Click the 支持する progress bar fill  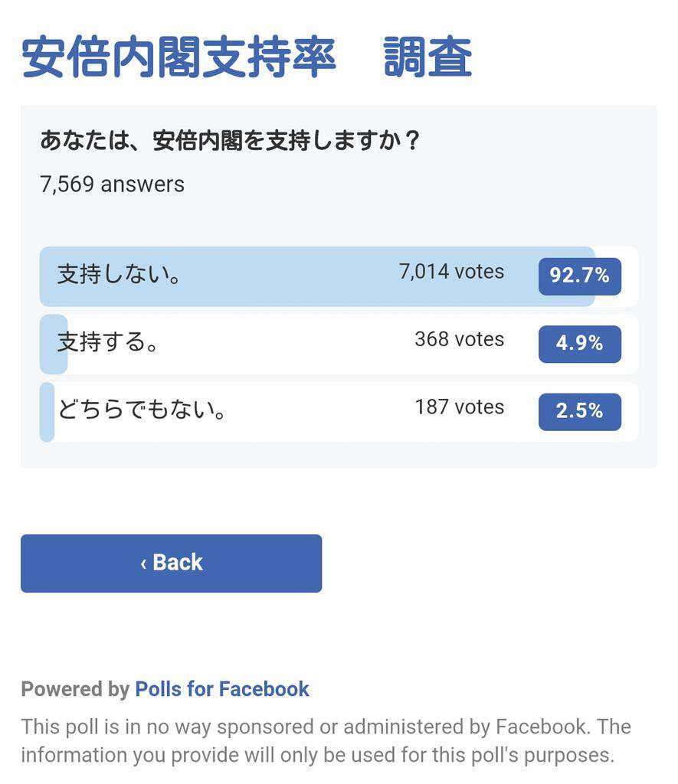tap(54, 344)
